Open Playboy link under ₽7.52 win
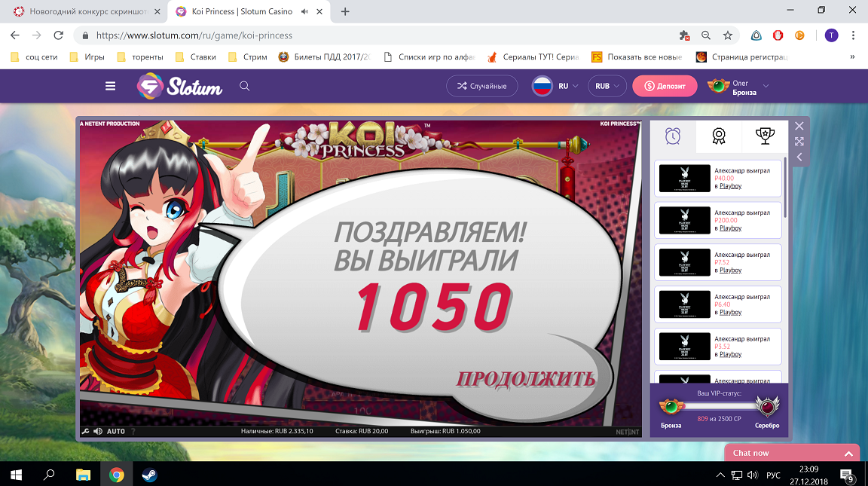This screenshot has width=868, height=486. [x=730, y=270]
